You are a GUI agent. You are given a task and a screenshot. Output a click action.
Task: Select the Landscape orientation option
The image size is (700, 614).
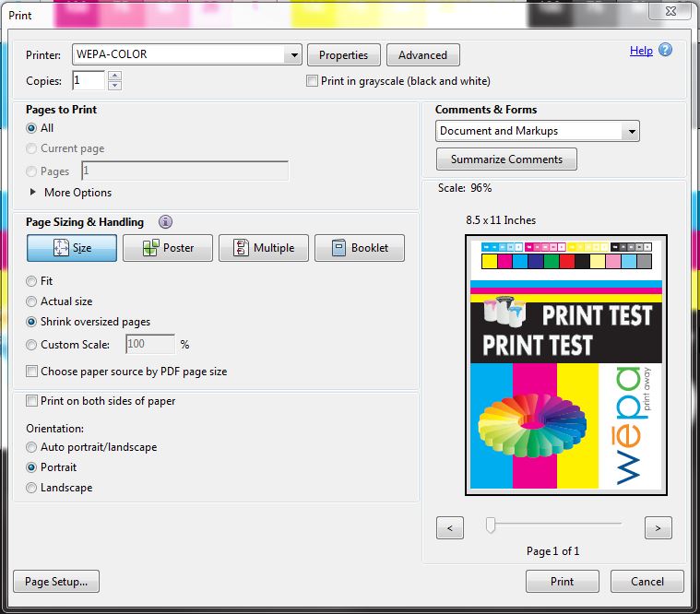(32, 488)
